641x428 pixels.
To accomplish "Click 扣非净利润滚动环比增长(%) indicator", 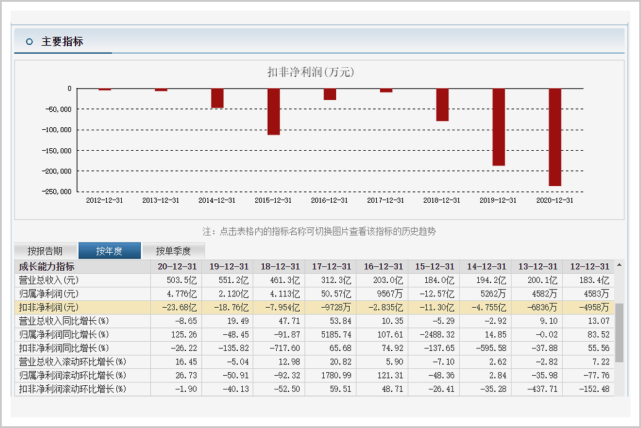I will [72, 389].
